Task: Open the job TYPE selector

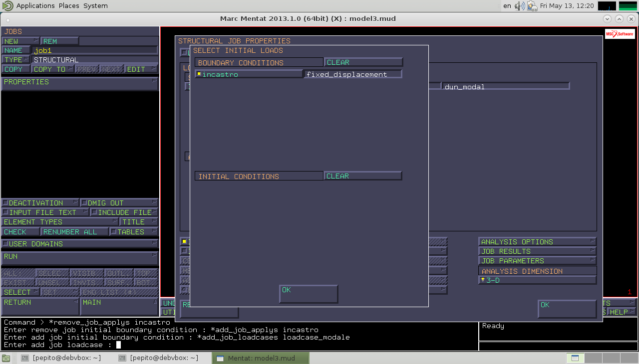Action: pos(16,60)
